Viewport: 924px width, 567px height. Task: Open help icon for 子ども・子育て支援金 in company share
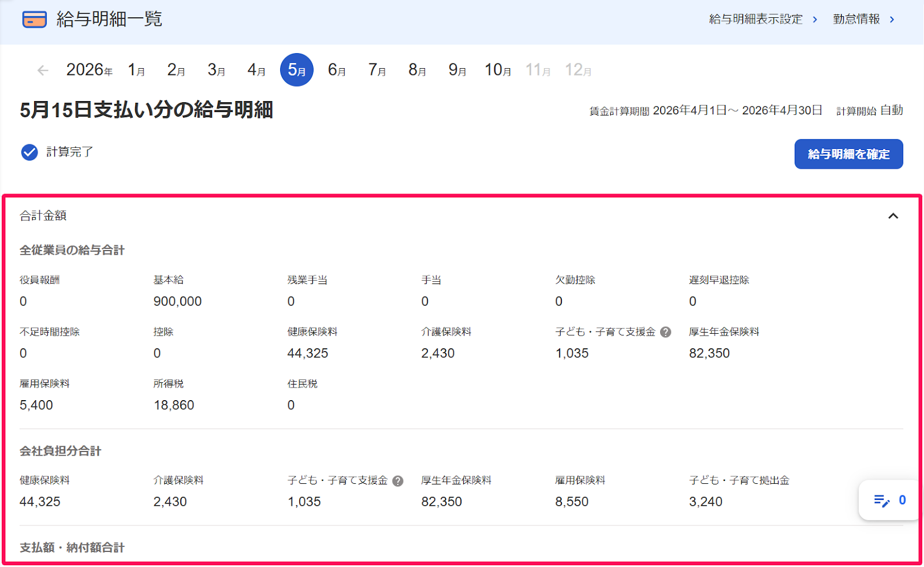398,481
